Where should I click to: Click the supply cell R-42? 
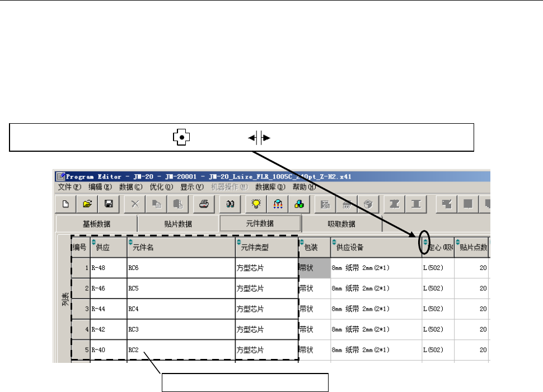(109, 329)
